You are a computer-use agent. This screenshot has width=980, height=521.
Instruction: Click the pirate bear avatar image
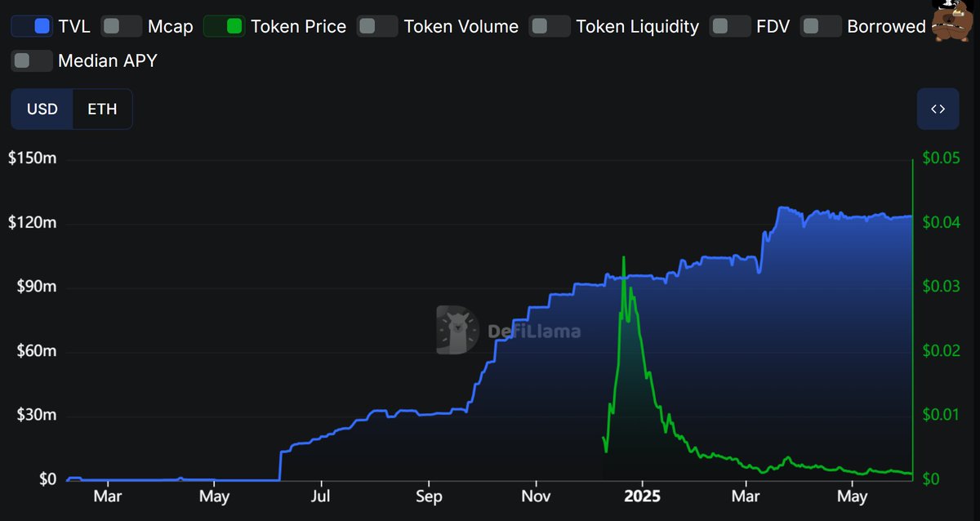pyautogui.click(x=951, y=20)
